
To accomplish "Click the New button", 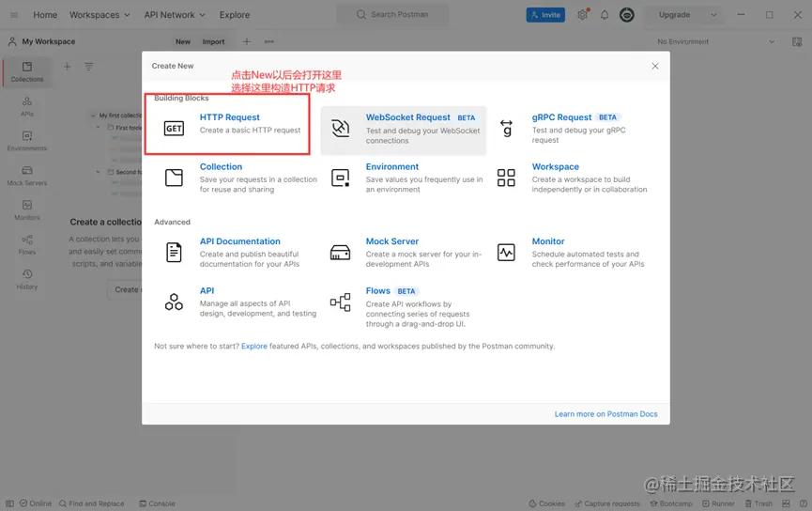I will click(x=183, y=41).
